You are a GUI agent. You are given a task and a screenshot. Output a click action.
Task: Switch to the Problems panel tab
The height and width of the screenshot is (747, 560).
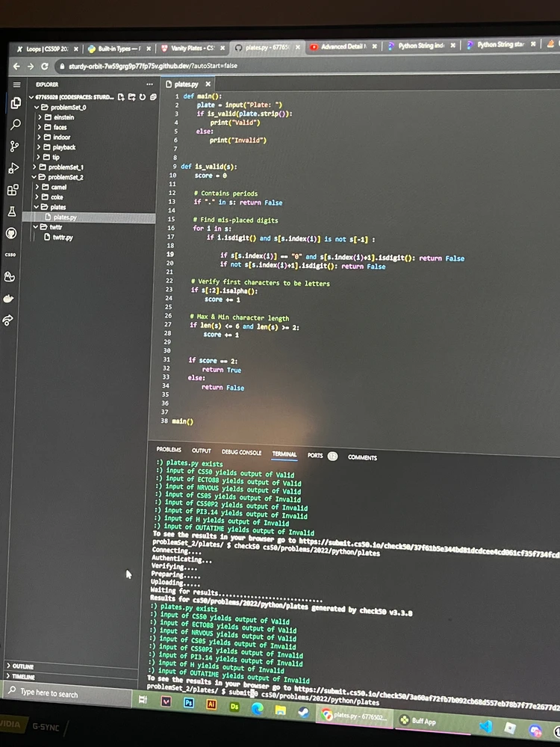[168, 450]
